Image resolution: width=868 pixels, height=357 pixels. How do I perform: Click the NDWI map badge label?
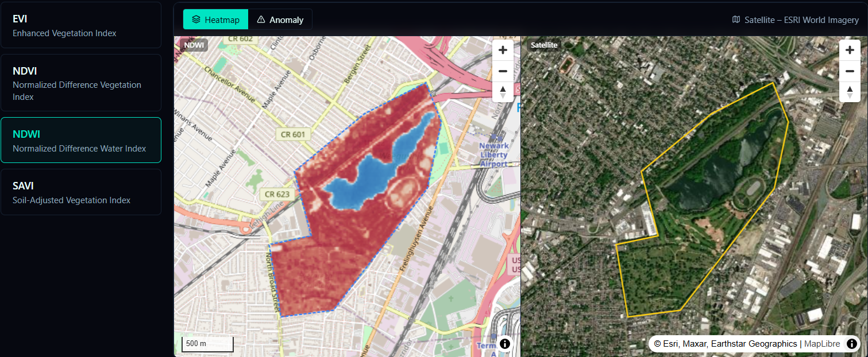click(x=194, y=45)
